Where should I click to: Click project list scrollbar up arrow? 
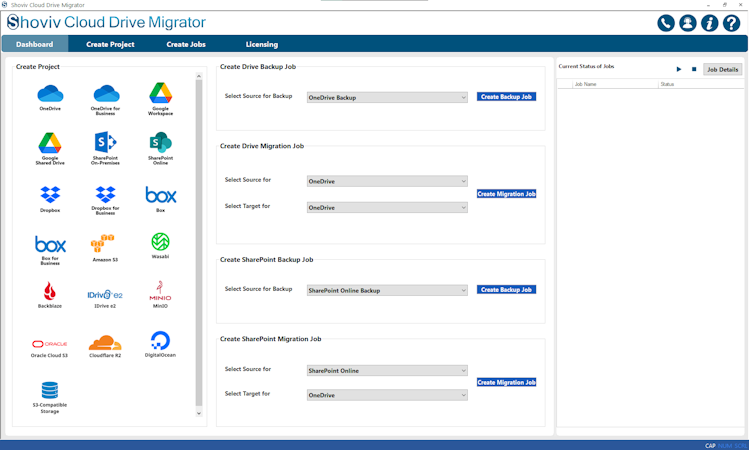pos(199,76)
